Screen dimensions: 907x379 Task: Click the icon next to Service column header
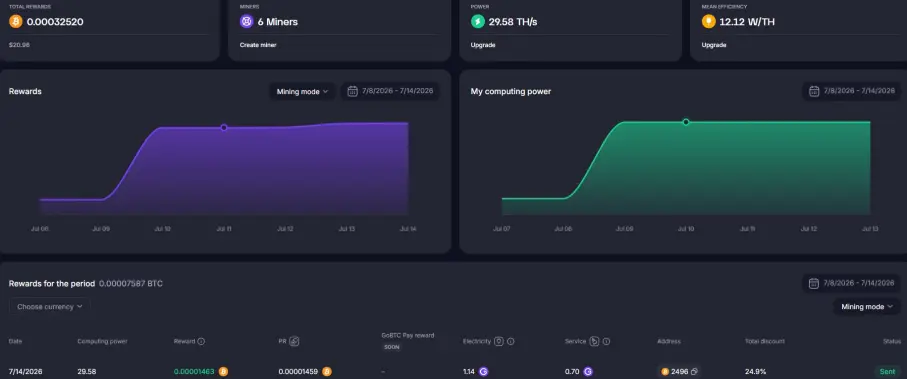click(x=594, y=341)
